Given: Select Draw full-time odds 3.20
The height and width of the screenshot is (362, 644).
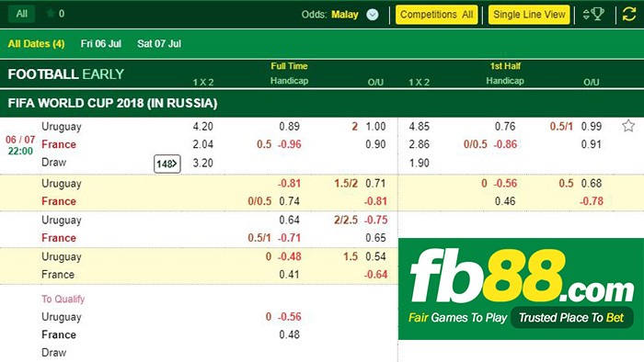Looking at the screenshot, I should tap(203, 163).
